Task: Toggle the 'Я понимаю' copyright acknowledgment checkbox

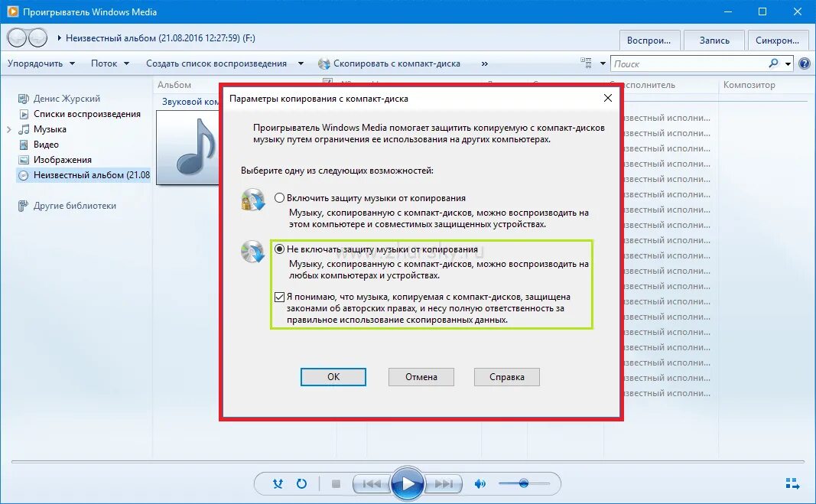Action: point(279,297)
